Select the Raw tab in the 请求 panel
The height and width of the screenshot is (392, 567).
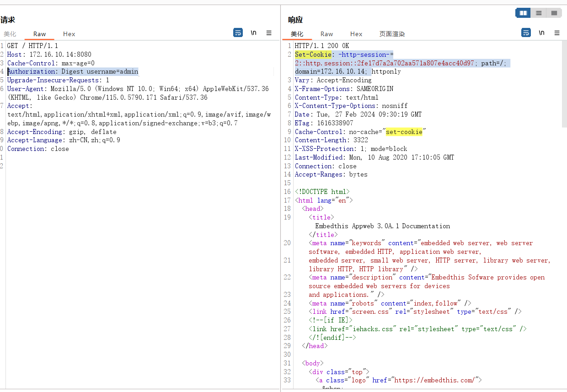pyautogui.click(x=39, y=34)
